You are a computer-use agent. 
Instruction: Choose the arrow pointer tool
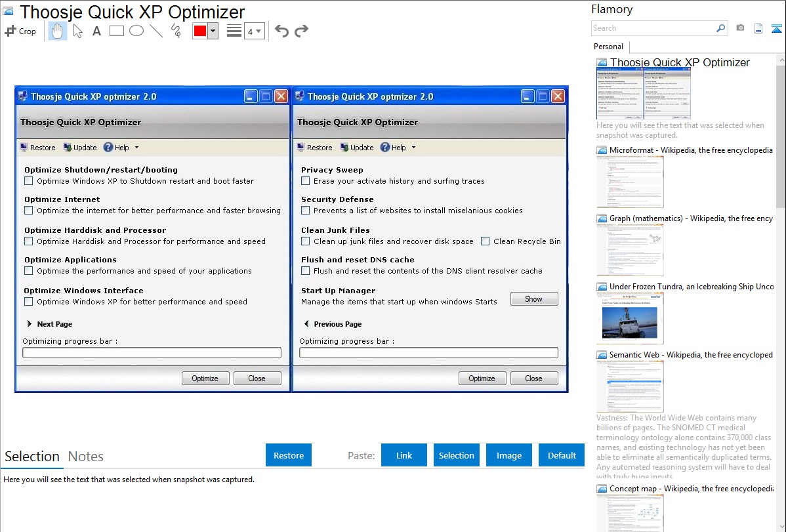(x=77, y=31)
